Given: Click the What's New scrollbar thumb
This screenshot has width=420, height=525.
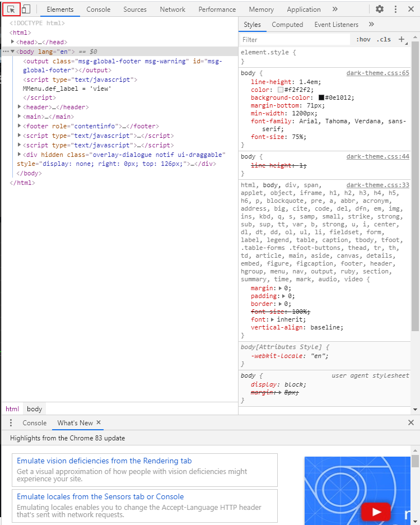Looking at the screenshot, I should (x=415, y=461).
